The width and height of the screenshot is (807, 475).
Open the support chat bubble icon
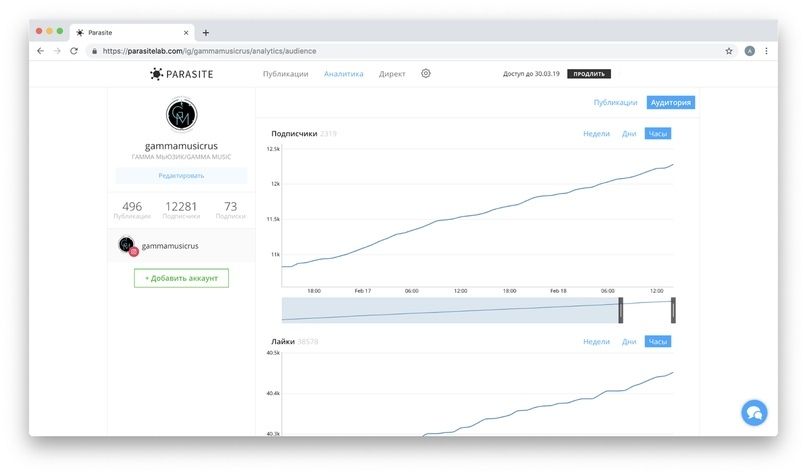(754, 413)
